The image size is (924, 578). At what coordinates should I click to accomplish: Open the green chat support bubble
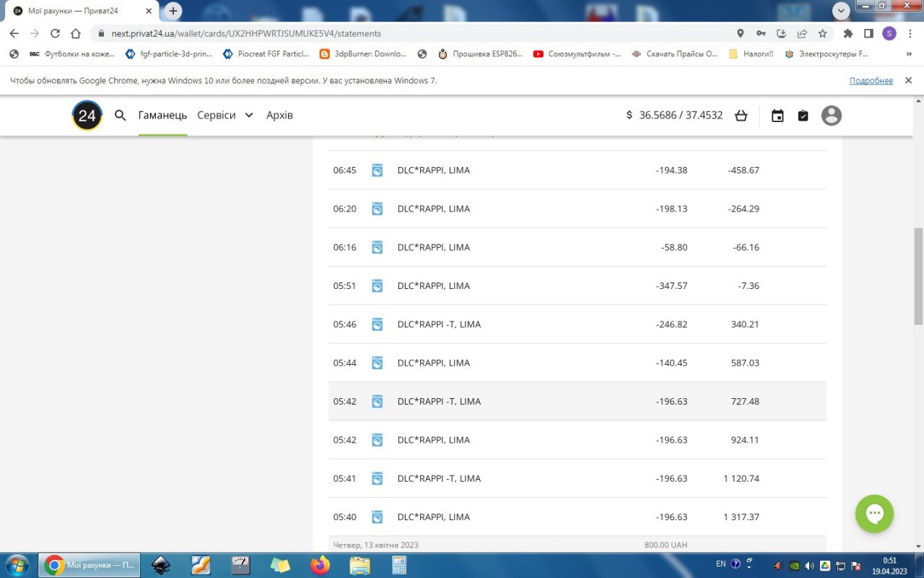(x=874, y=514)
